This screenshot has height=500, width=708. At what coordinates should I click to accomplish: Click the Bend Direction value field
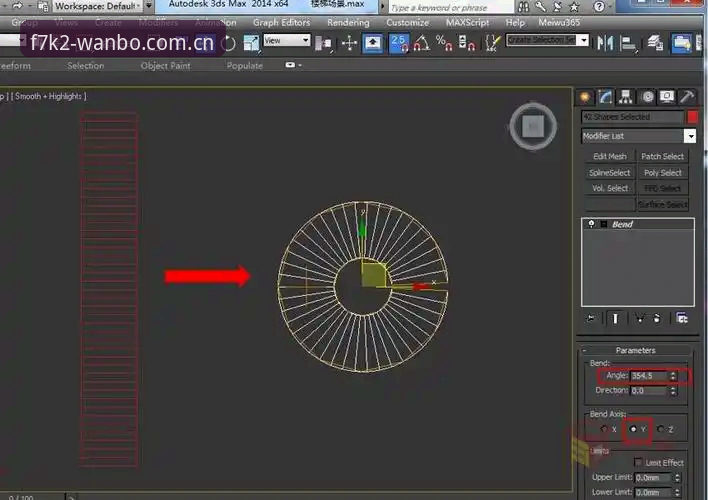[x=649, y=391]
